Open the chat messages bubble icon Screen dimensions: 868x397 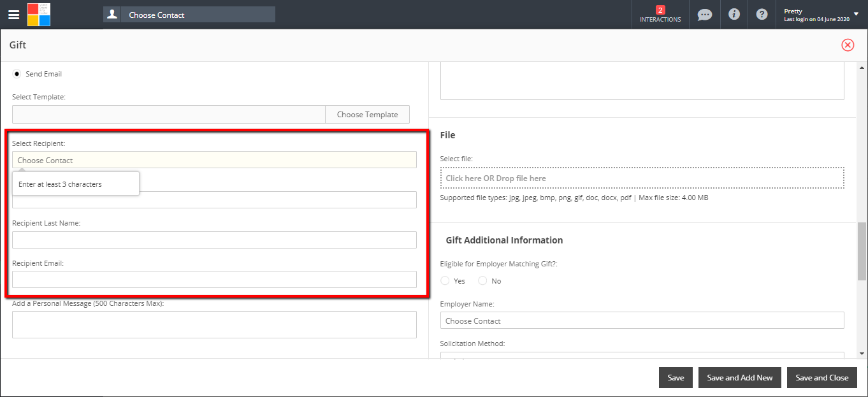(705, 15)
